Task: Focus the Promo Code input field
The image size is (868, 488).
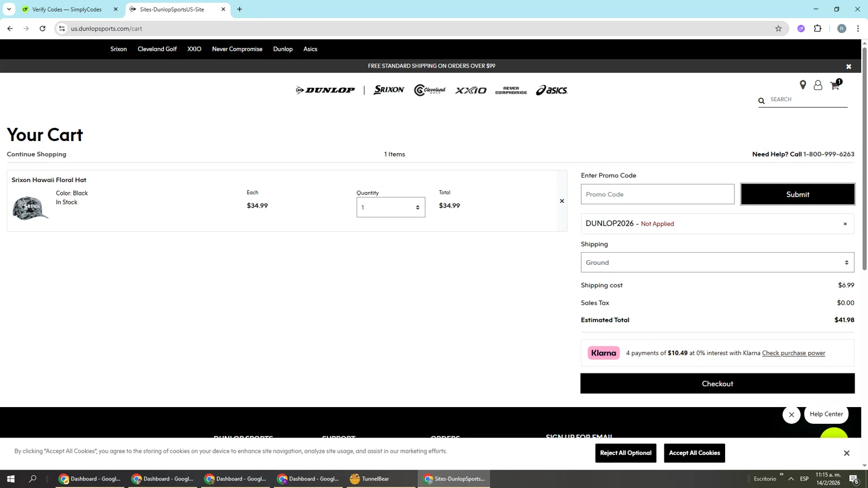Action: tap(657, 194)
